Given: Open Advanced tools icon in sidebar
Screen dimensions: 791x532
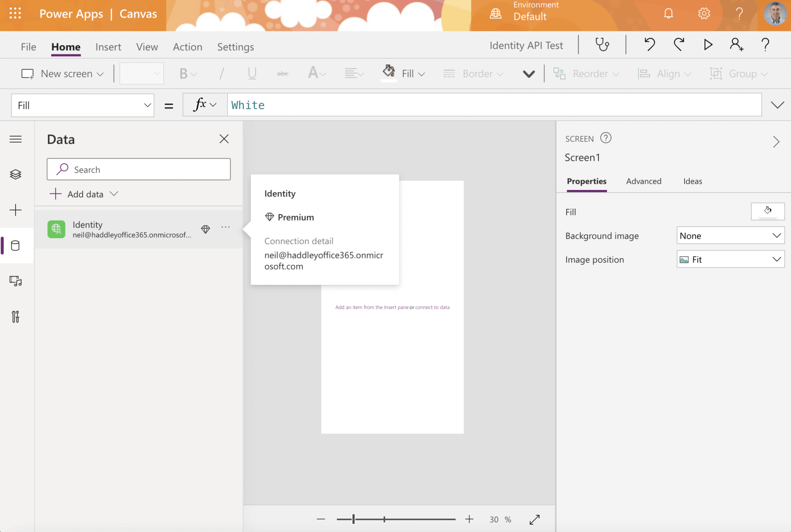Looking at the screenshot, I should click(x=16, y=317).
